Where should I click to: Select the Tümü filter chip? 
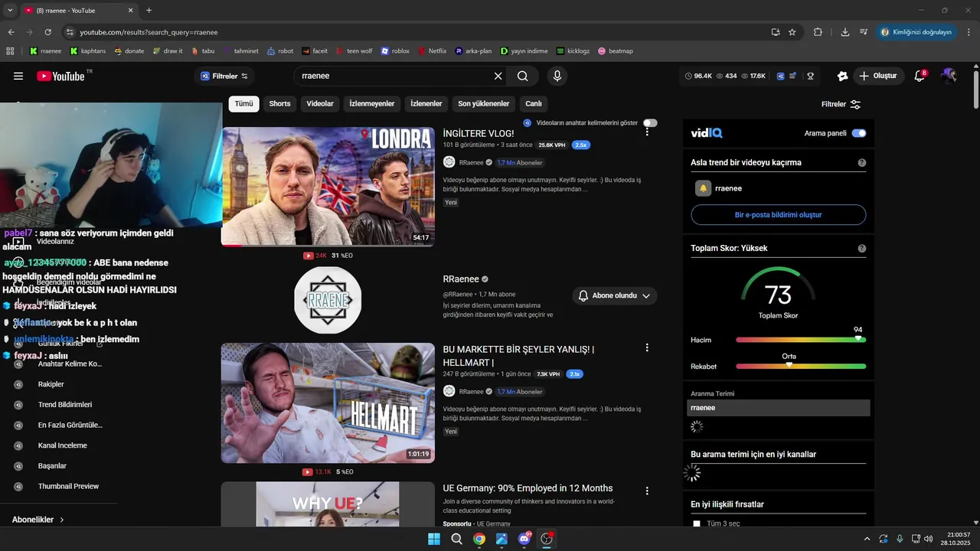[x=243, y=104]
